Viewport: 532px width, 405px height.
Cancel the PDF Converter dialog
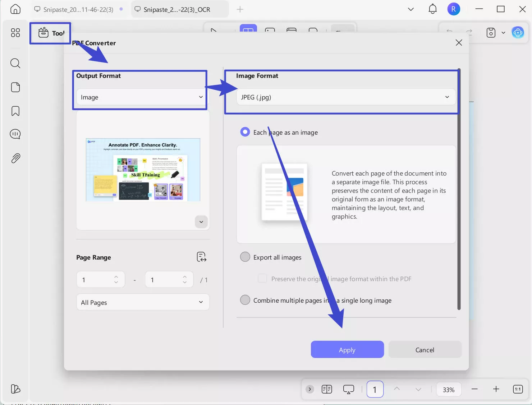point(425,349)
